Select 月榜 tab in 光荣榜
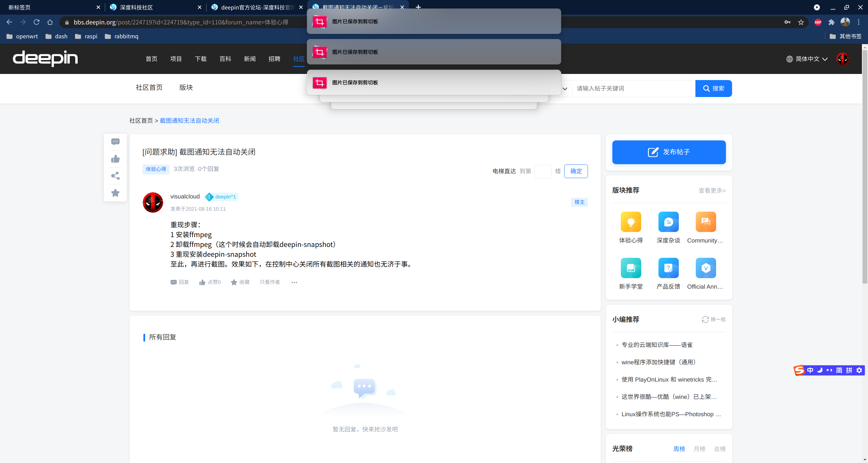The image size is (868, 463). (x=699, y=449)
